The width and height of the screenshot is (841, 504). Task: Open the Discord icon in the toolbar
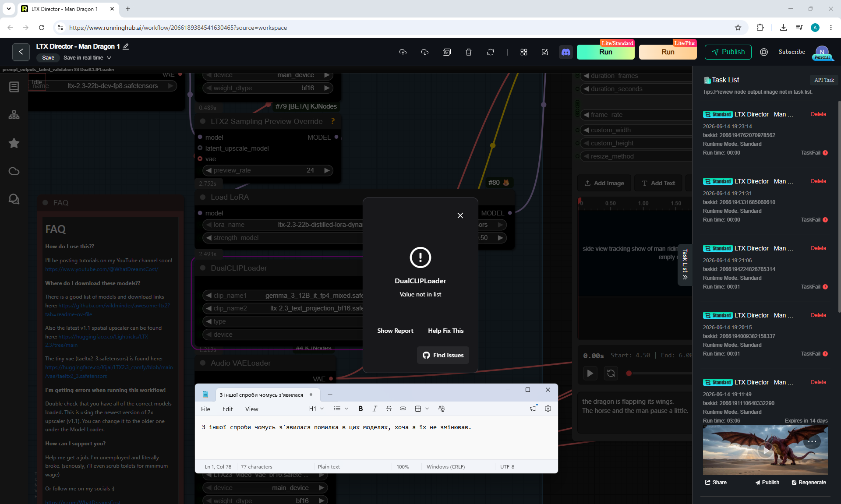click(x=566, y=52)
